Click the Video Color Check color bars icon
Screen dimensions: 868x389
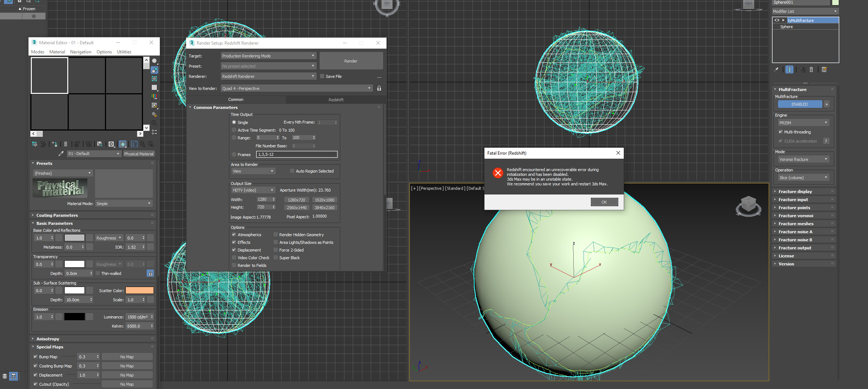point(154,96)
